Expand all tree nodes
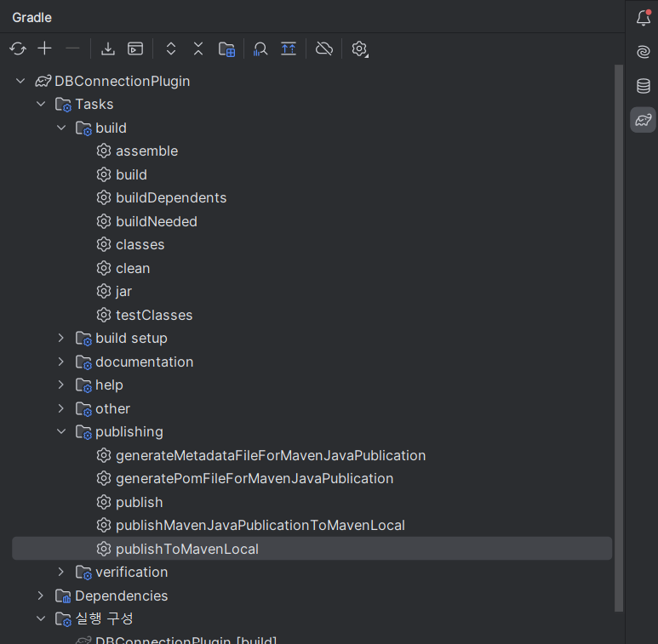Image resolution: width=658 pixels, height=644 pixels. (171, 48)
